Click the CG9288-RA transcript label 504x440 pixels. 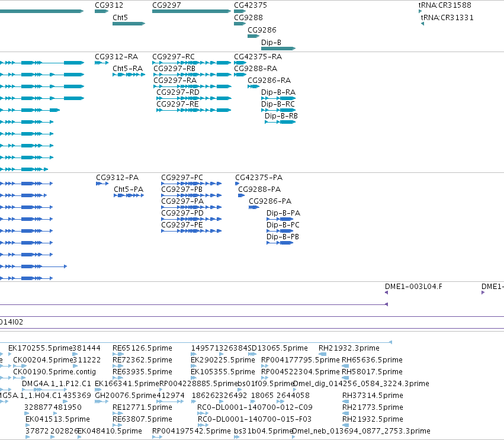pyautogui.click(x=255, y=69)
